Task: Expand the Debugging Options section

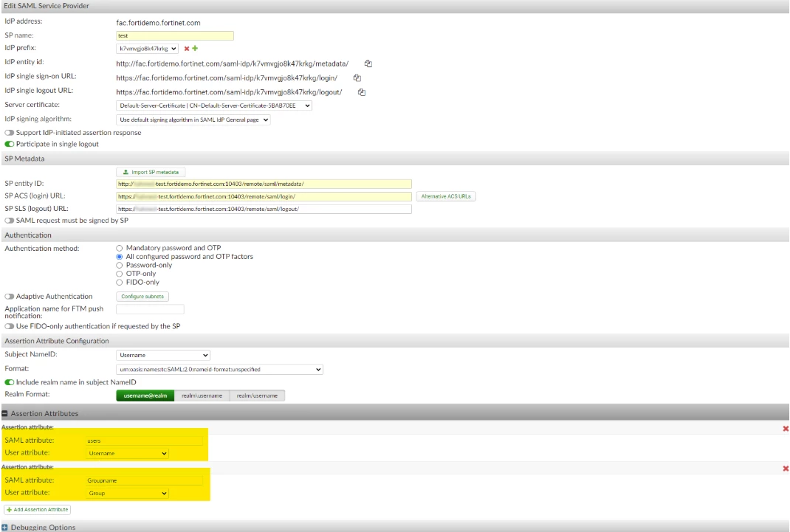Action: 5,528
